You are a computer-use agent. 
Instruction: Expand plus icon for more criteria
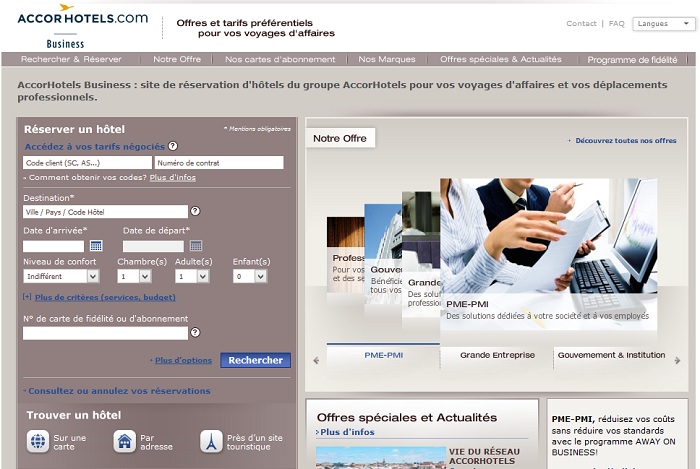click(27, 297)
